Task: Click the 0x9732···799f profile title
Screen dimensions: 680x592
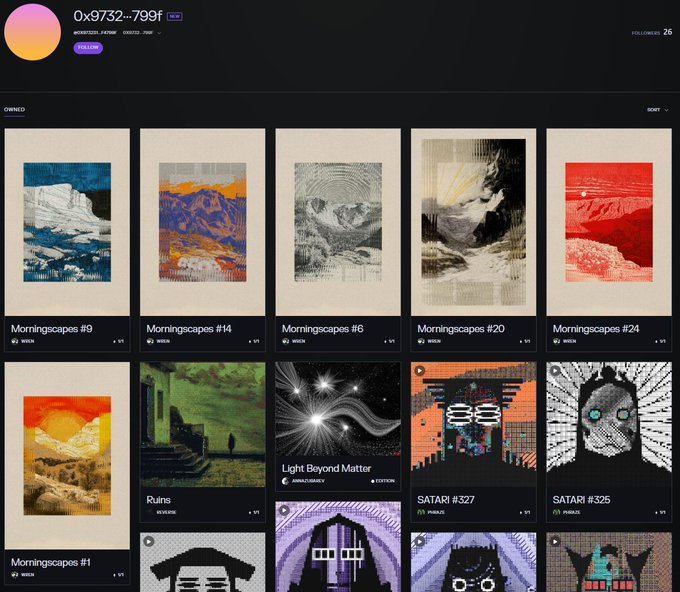Action: [118, 16]
